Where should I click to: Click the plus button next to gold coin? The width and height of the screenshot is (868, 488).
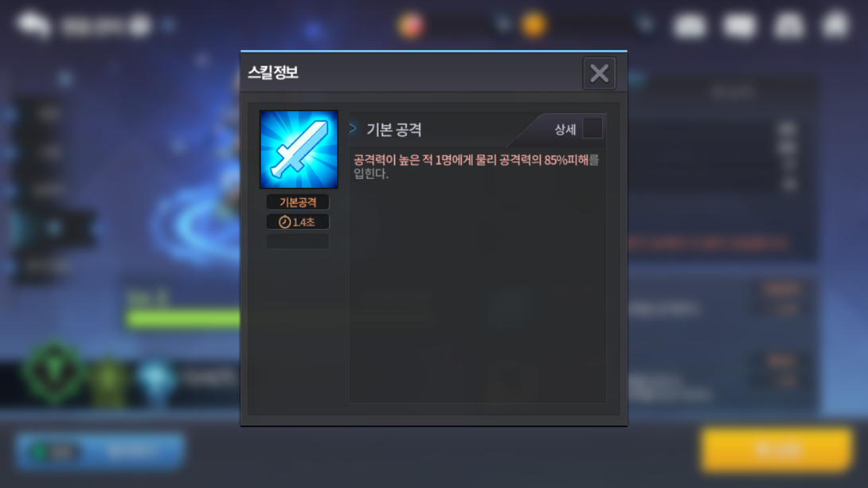(646, 25)
